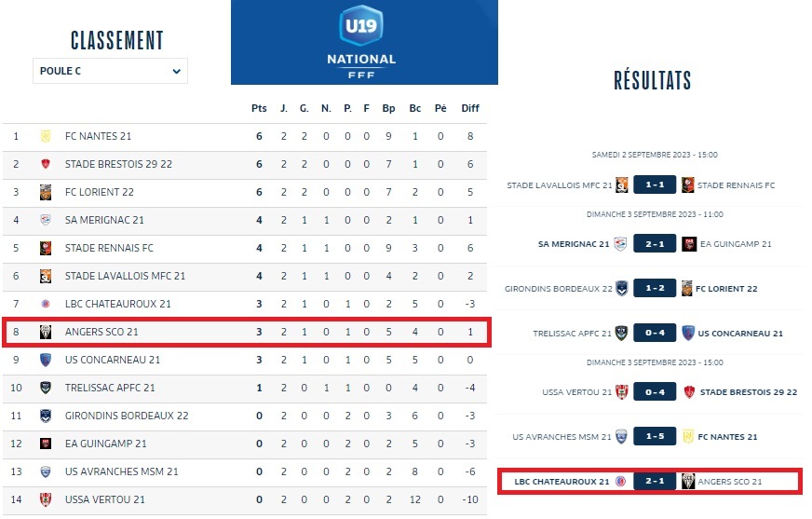Open SA Merignac 21 team link in standings
The width and height of the screenshot is (812, 519).
click(104, 220)
